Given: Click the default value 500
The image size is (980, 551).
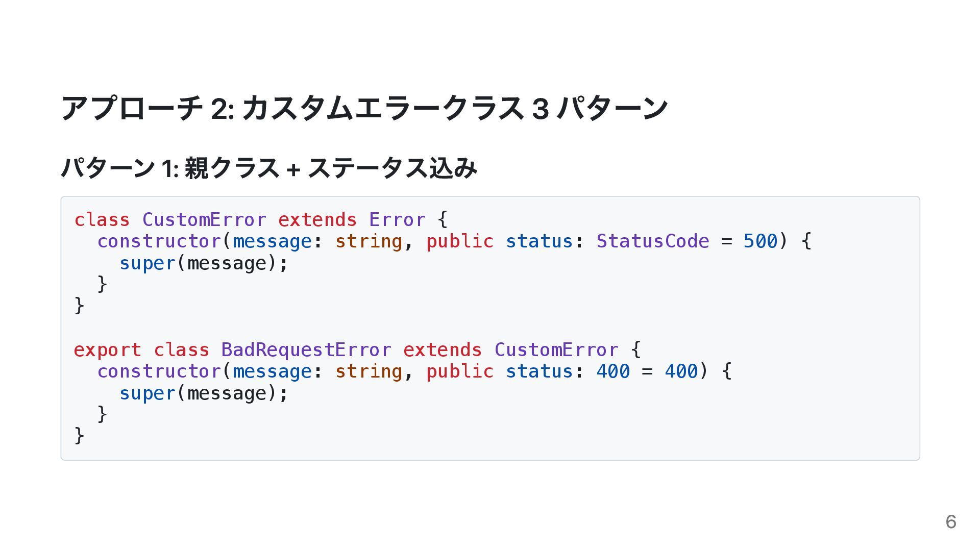Looking at the screenshot, I should (760, 241).
